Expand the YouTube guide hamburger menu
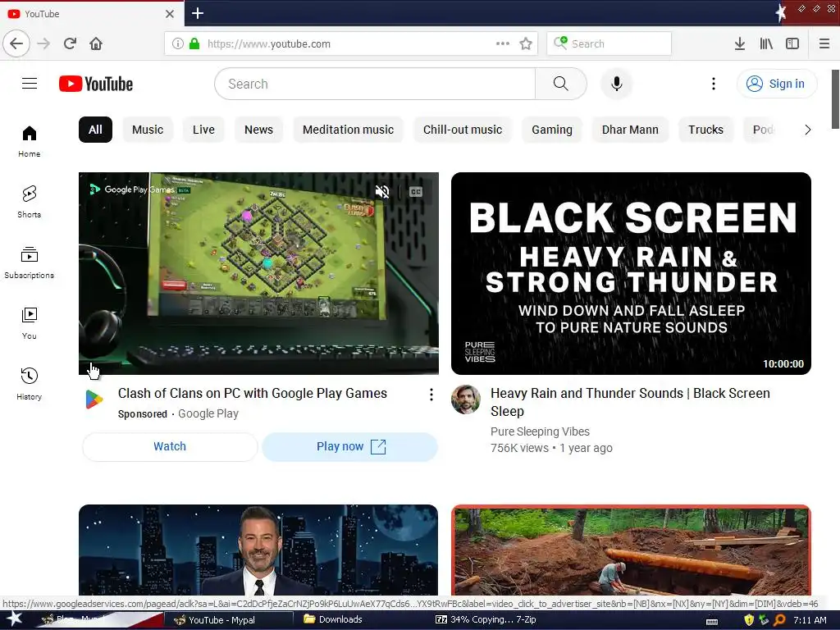 tap(30, 84)
